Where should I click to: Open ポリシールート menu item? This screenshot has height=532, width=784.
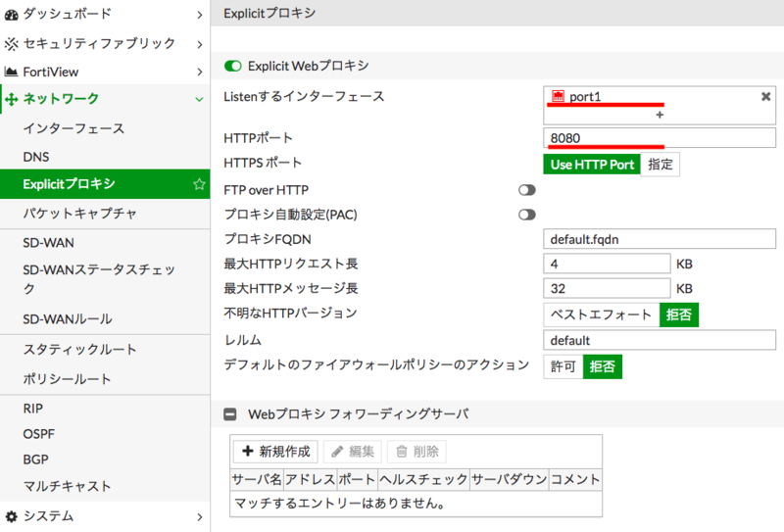(x=105, y=379)
